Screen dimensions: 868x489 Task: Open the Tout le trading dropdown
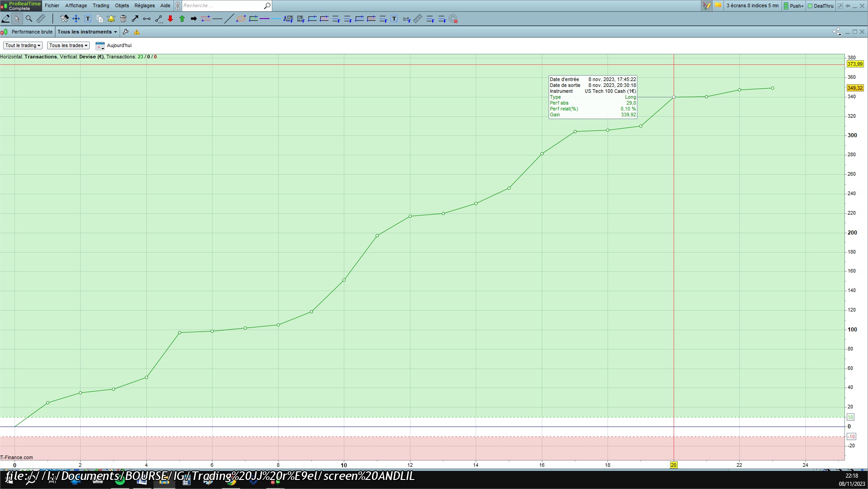[x=23, y=45]
